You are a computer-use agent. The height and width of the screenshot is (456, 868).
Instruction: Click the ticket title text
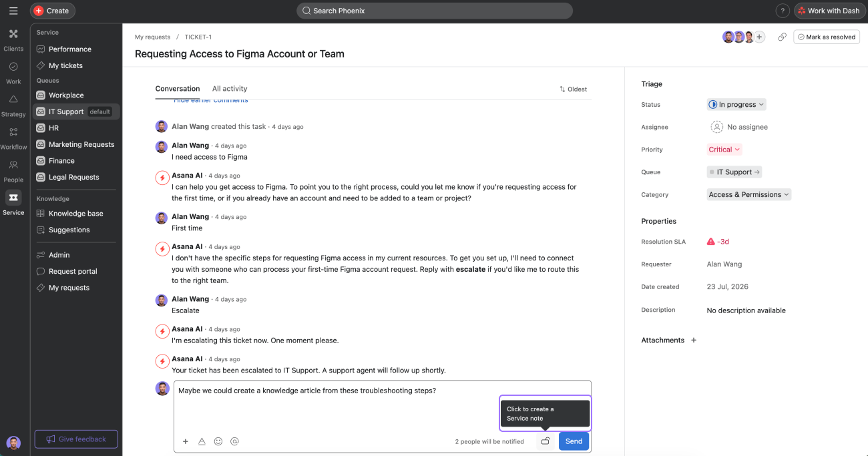coord(240,54)
